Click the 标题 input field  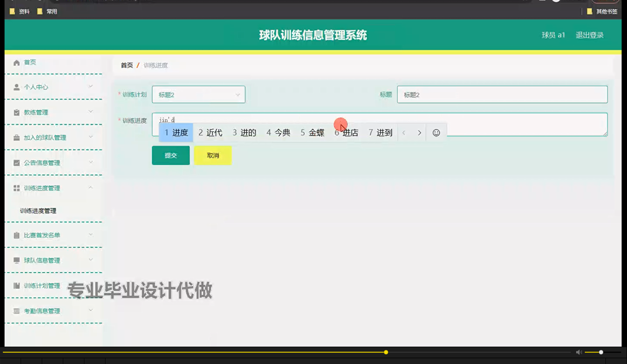[502, 94]
